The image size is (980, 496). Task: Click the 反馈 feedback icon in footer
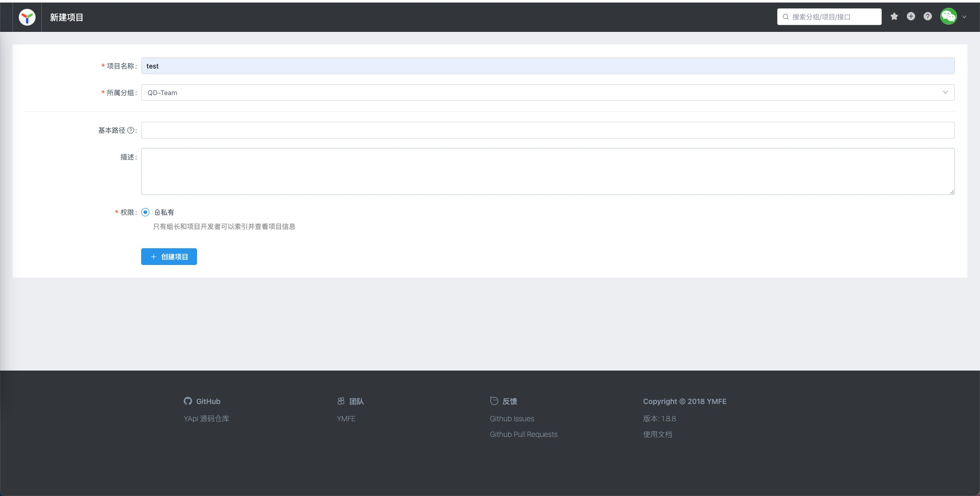click(x=494, y=401)
